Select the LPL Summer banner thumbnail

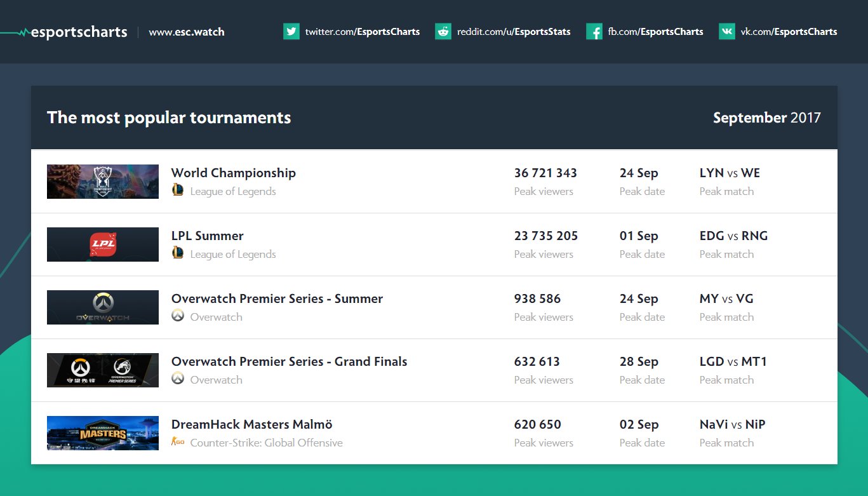(x=103, y=245)
